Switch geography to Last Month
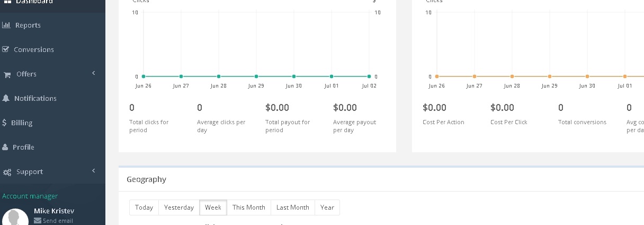Screen dimensions: 644x225 coord(292,207)
